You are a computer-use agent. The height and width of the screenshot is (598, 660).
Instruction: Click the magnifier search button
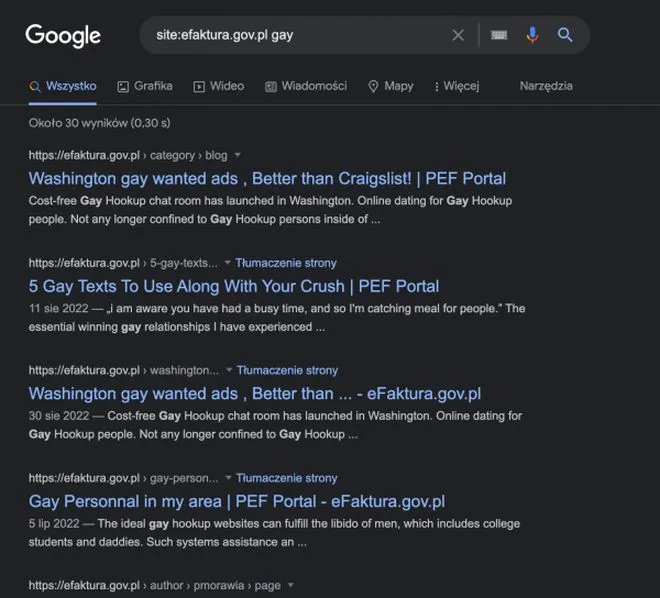[x=565, y=35]
